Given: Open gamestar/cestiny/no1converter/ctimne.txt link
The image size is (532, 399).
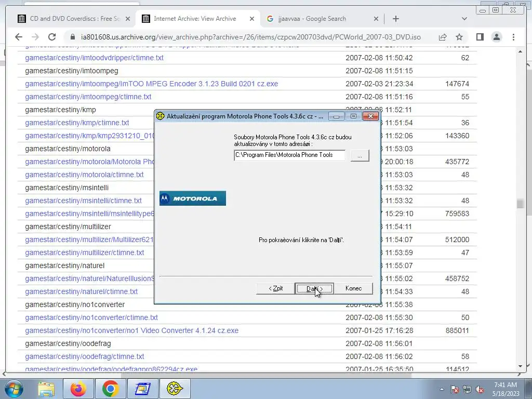Looking at the screenshot, I should (x=91, y=317).
